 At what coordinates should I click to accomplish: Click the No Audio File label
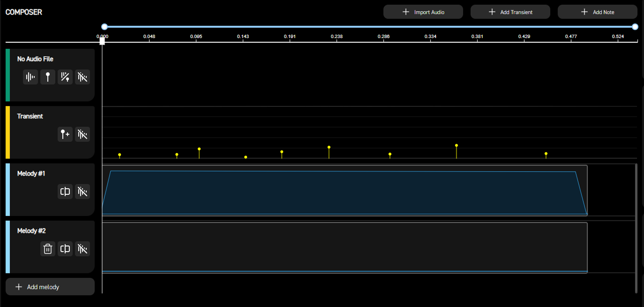coord(35,59)
